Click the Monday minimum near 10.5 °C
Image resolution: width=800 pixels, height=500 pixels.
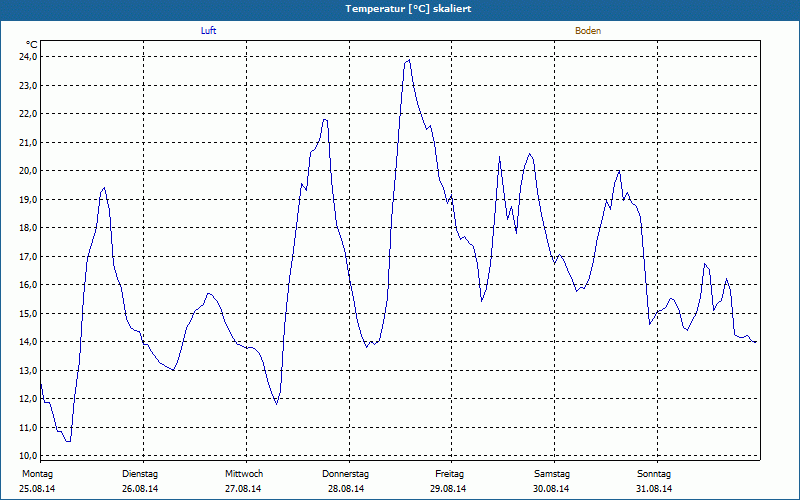[x=68, y=441]
